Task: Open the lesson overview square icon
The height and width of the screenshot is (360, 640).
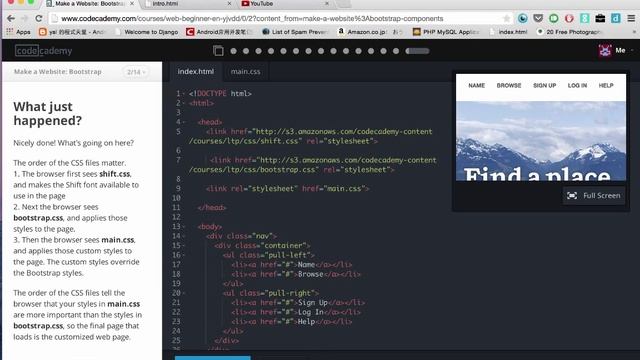Action: pos(218,51)
